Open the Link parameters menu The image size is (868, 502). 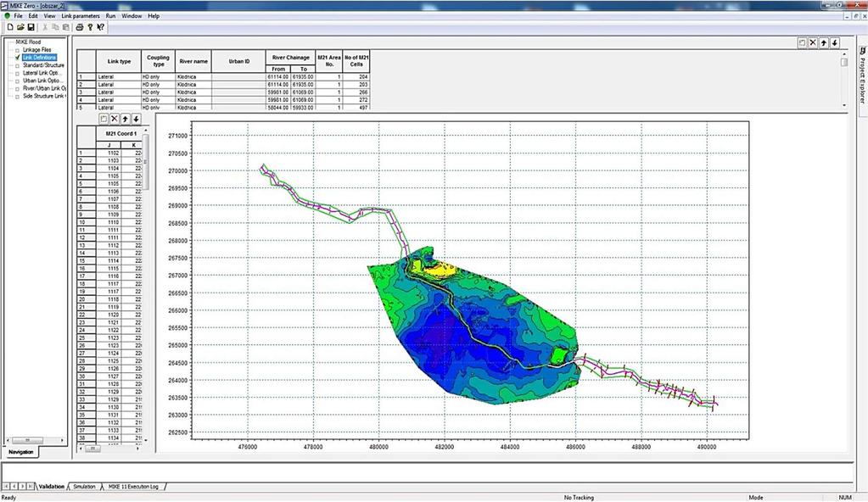81,16
